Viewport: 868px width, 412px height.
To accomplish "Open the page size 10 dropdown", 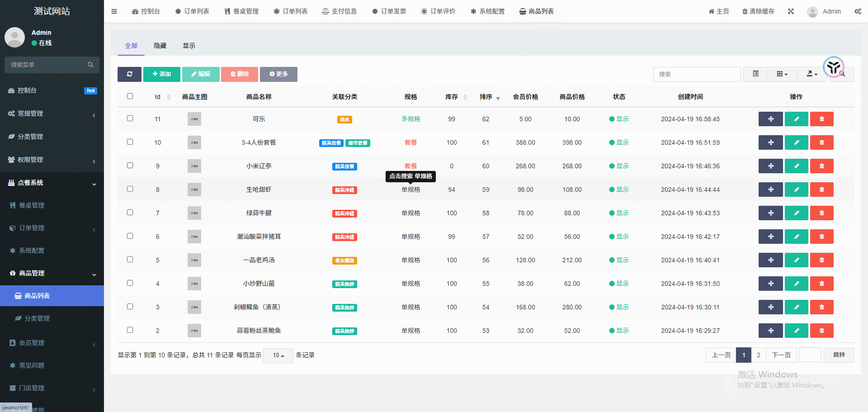I will point(278,355).
